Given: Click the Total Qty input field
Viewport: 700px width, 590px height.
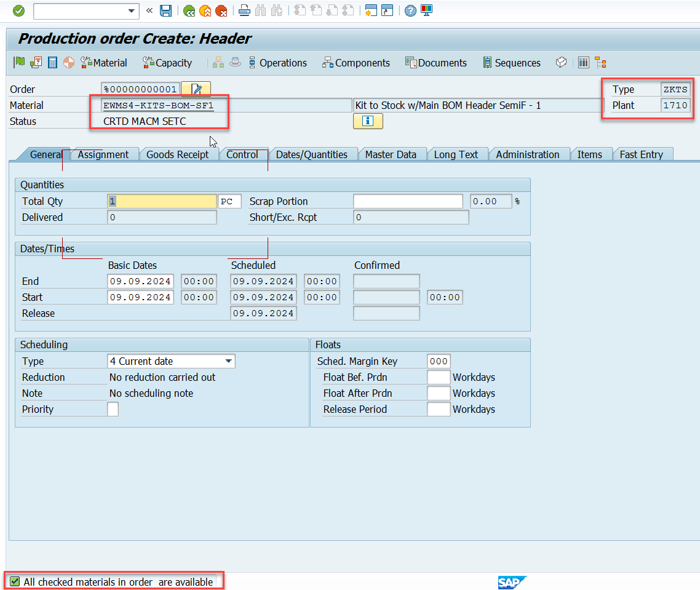Looking at the screenshot, I should [162, 201].
